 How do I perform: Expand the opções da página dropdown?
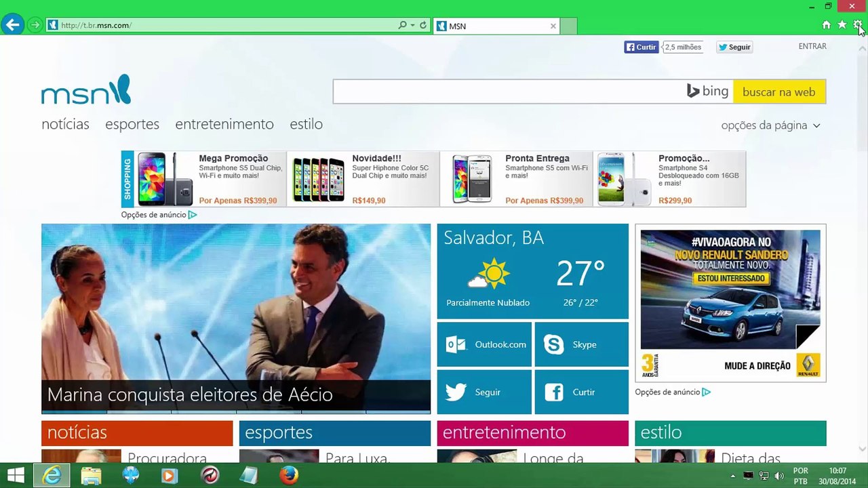coord(770,125)
